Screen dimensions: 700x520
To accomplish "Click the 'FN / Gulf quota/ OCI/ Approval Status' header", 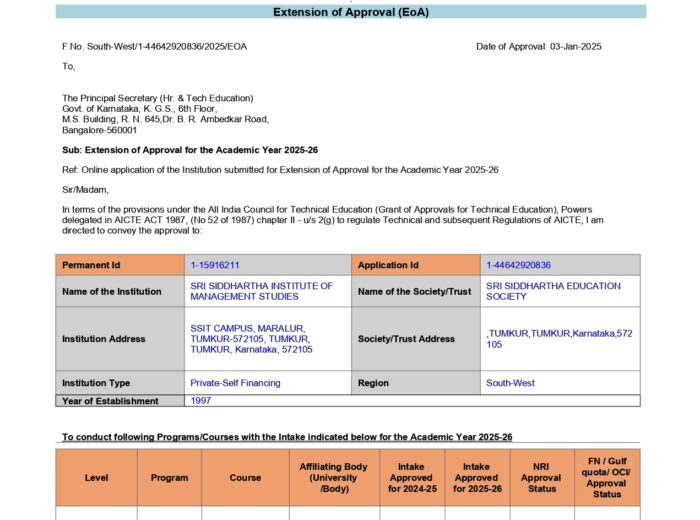I will click(x=607, y=478).
